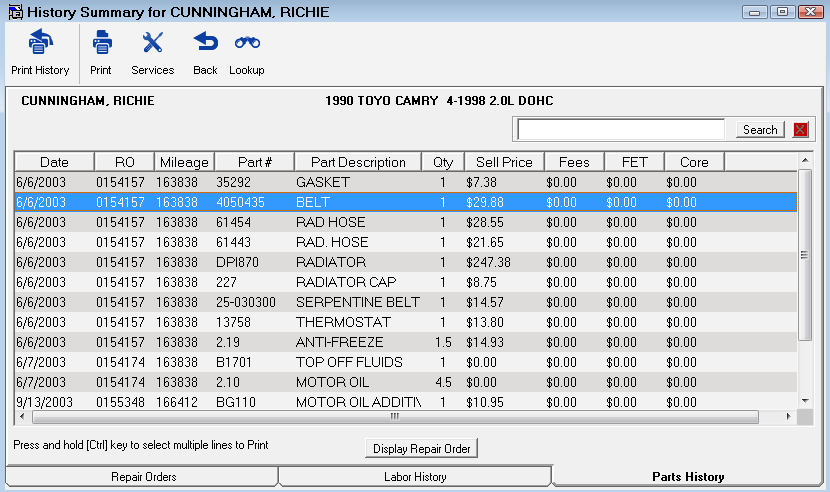Click the date 9/13/2003 cell

(44, 402)
